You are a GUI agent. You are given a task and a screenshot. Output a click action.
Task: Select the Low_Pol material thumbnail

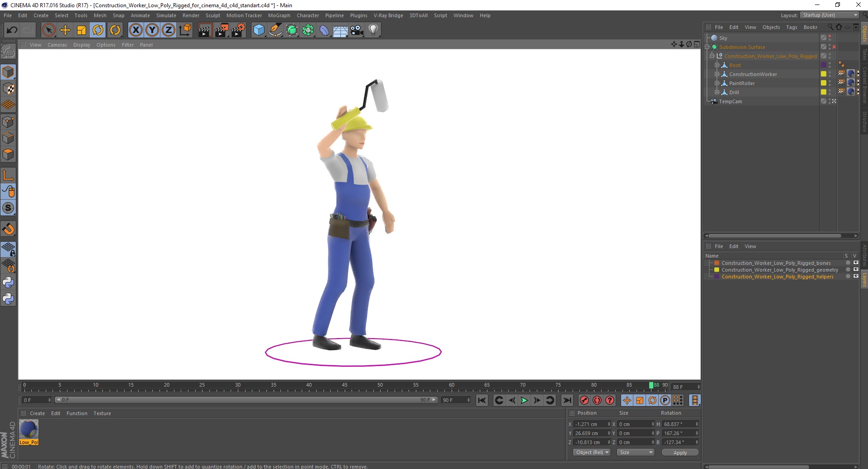tap(29, 432)
